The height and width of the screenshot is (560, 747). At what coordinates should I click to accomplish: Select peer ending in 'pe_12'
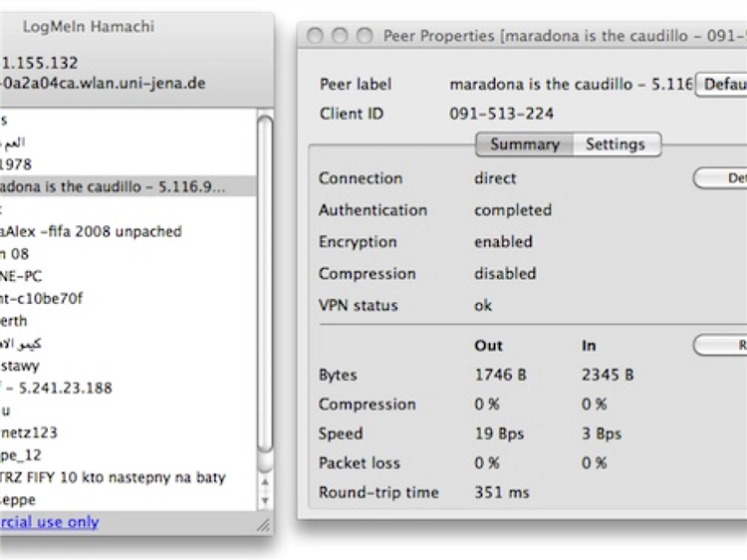coord(127,455)
